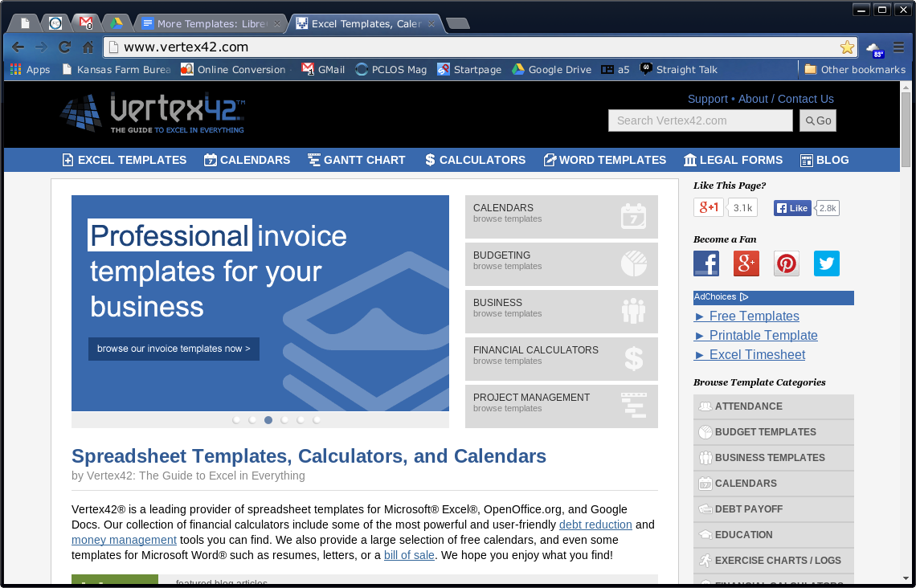Click the AdChoices triangle icon
This screenshot has height=588, width=916.
pos(744,296)
